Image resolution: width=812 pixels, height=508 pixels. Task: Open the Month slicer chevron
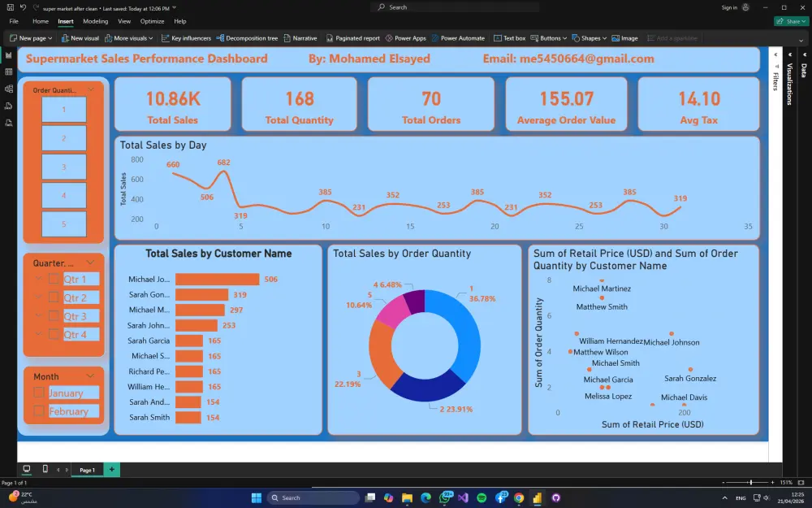point(90,376)
